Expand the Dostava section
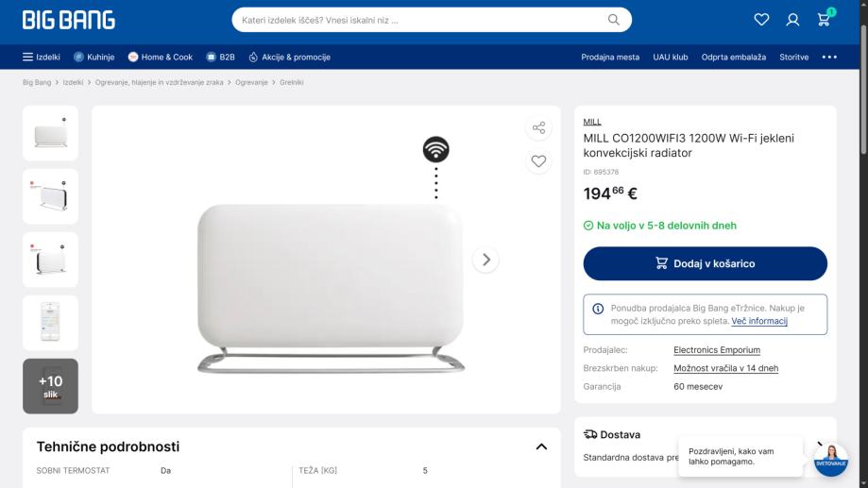Viewport: 868px width, 488px height. pos(821,445)
